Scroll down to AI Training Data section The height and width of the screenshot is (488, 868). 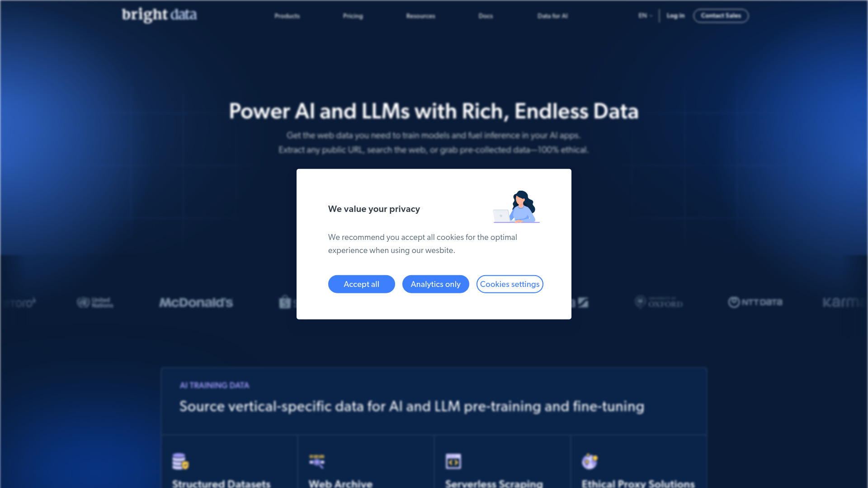[215, 385]
